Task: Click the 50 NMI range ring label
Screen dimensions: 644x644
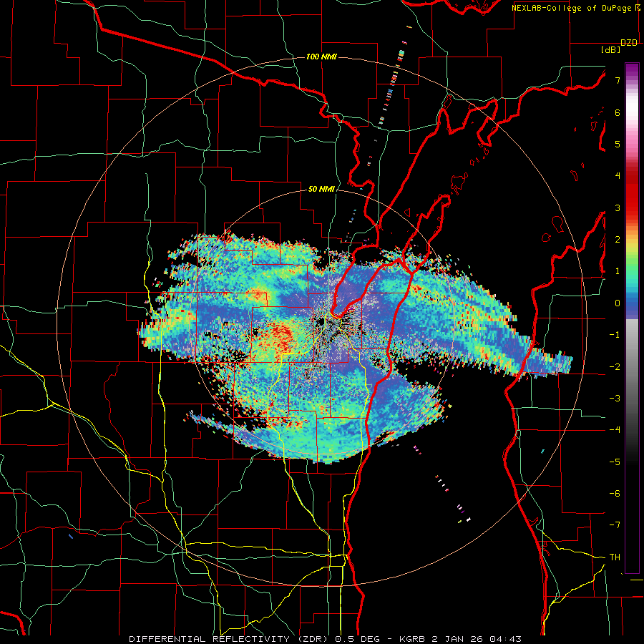Action: pyautogui.click(x=321, y=190)
